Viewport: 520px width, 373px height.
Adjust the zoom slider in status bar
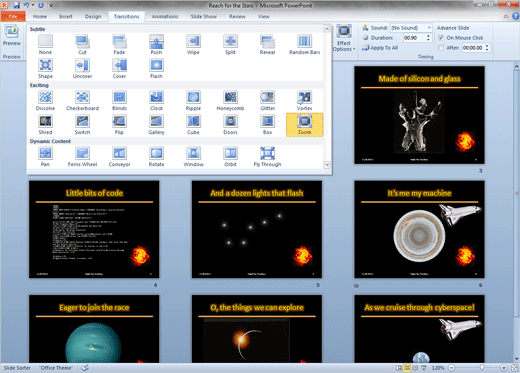click(482, 368)
